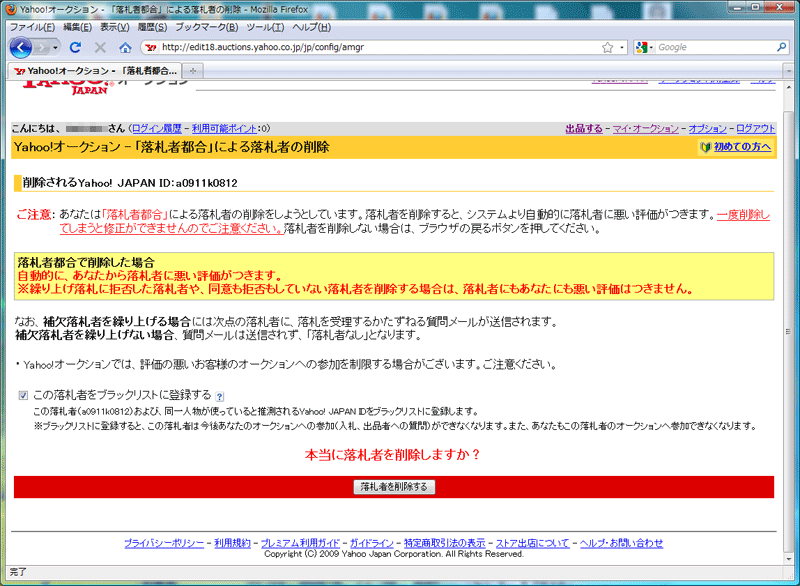The image size is (800, 586).
Task: Click the 初めての方へ link
Action: [735, 147]
